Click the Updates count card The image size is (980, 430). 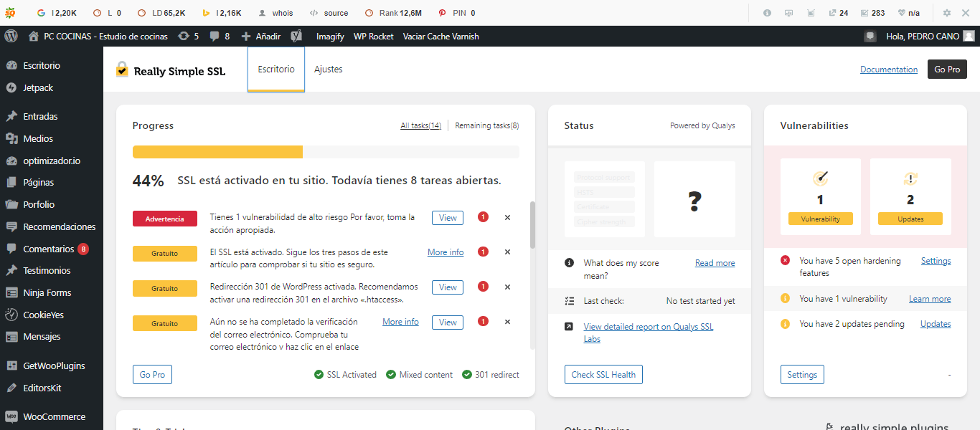tap(910, 196)
